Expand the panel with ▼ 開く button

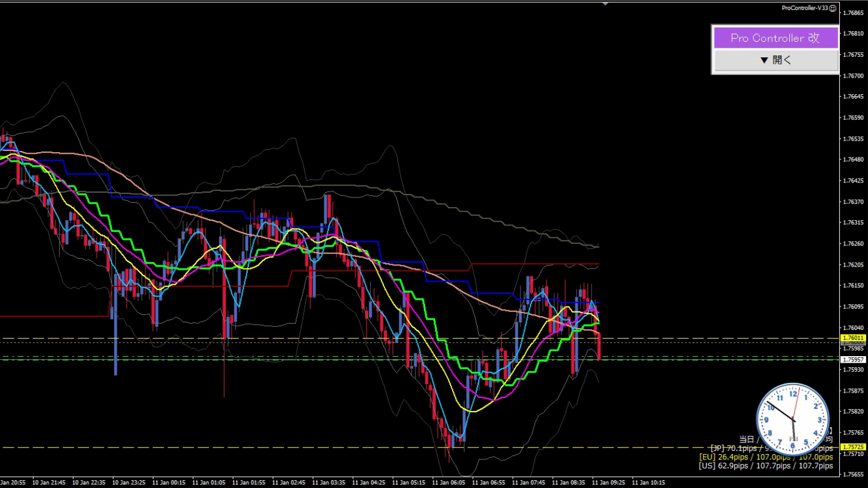coord(775,60)
